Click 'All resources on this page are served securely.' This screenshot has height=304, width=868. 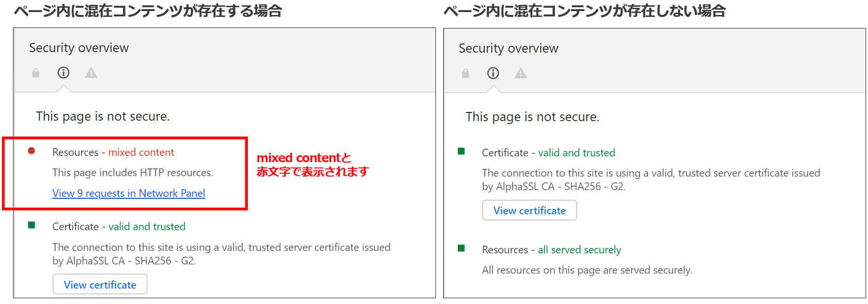click(587, 270)
